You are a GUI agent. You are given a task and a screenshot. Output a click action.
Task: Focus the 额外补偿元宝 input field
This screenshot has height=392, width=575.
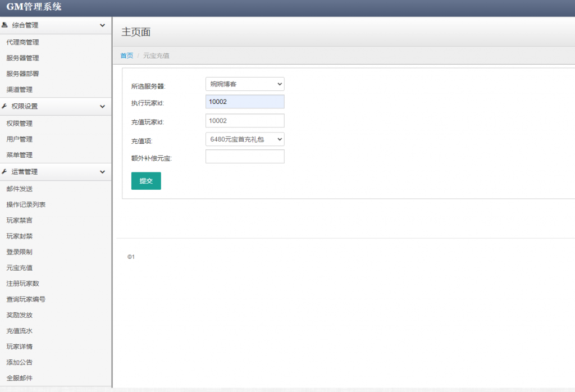click(245, 157)
